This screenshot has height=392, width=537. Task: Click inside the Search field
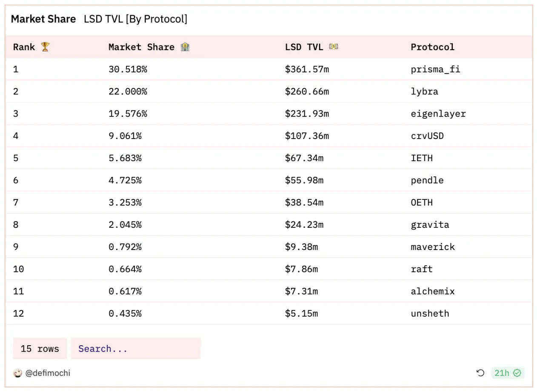coord(136,348)
